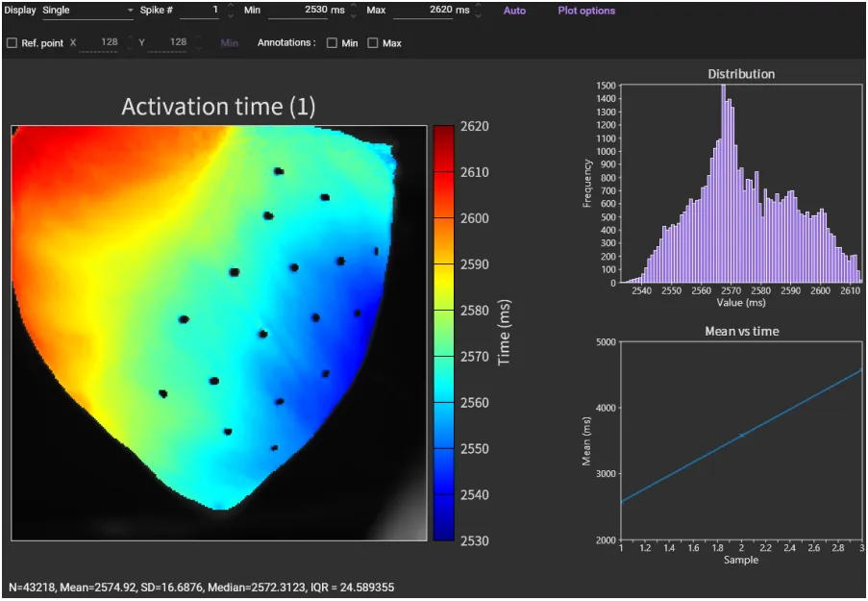Click the Ref. point X field
This screenshot has height=601, width=868.
click(x=99, y=43)
